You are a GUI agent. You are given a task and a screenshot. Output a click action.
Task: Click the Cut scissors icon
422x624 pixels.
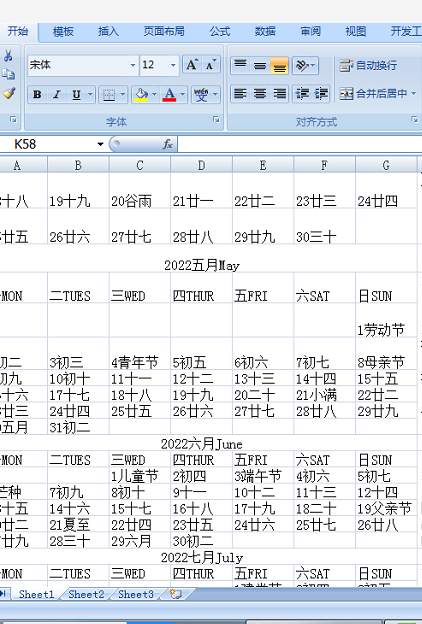click(8, 56)
